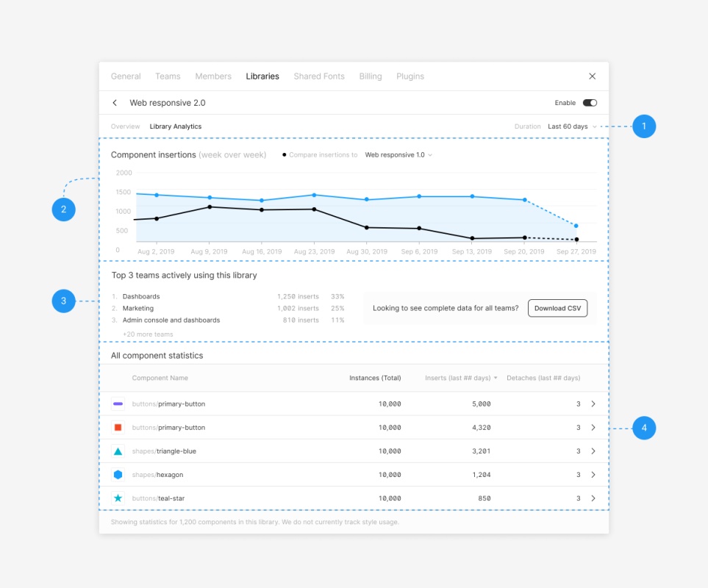Switch to the Shared Fonts tab
Viewport: 708px width, 588px height.
[318, 76]
